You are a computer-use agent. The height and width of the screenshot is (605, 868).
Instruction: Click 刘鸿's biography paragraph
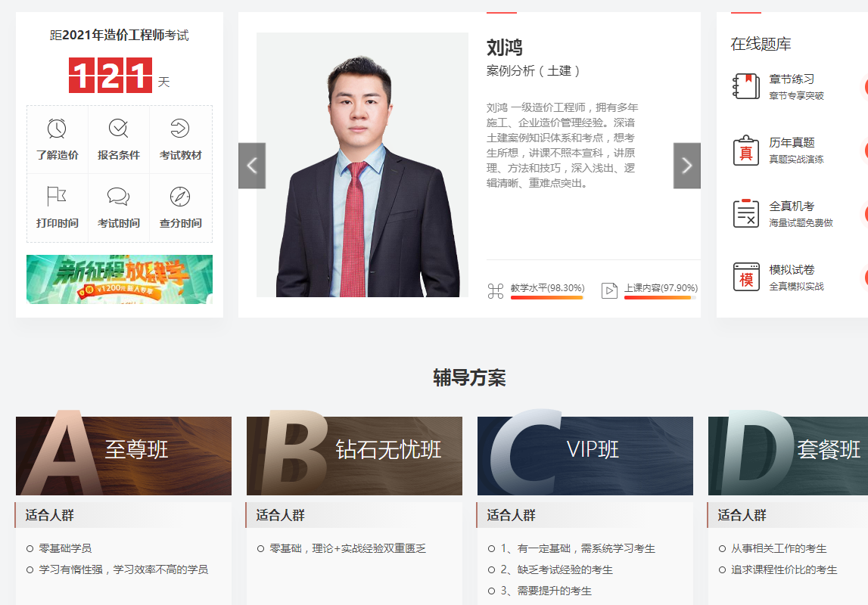click(562, 145)
